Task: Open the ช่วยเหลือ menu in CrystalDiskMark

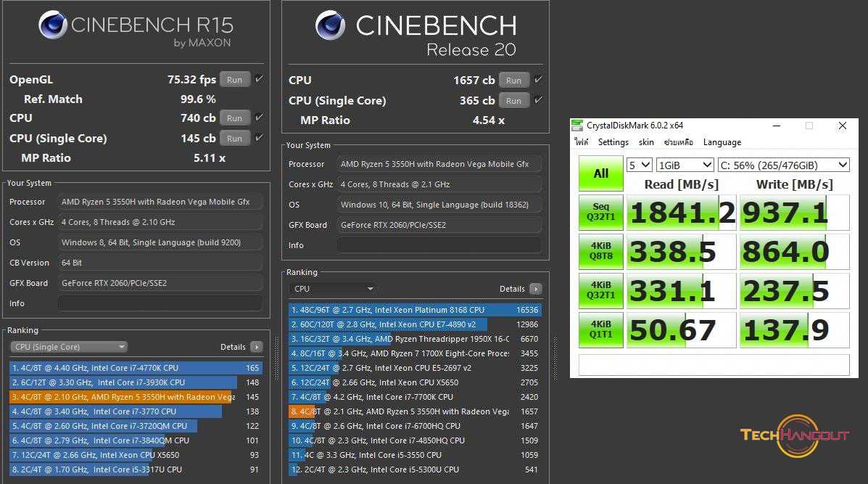Action: [x=679, y=142]
